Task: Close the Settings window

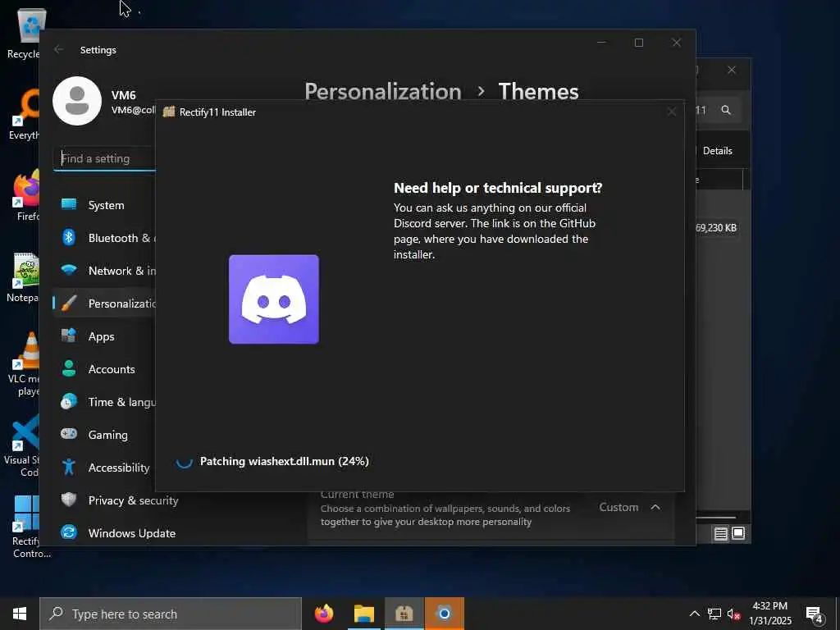Action: tap(677, 43)
